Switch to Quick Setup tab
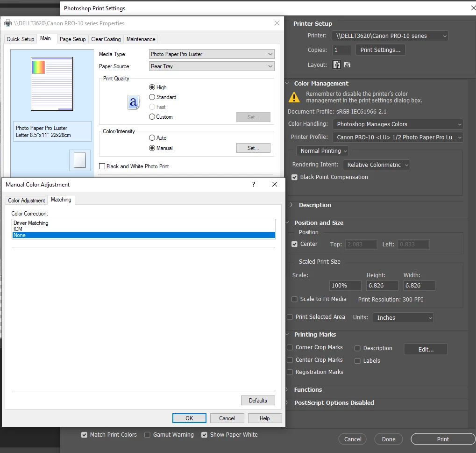Viewport: 476px width, 453px height. pos(21,39)
